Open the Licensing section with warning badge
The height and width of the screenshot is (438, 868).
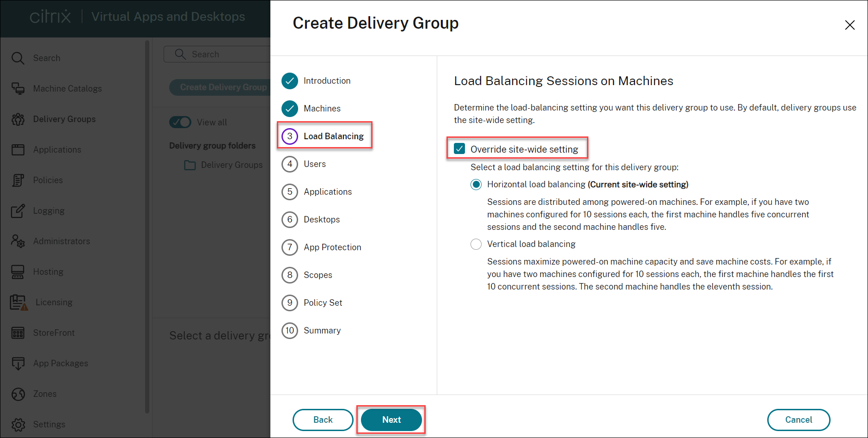(54, 302)
